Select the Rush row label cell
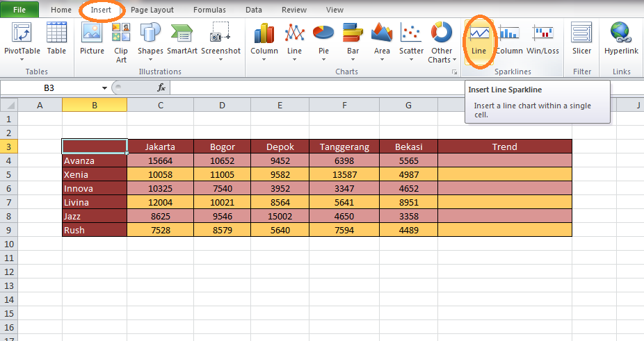The height and width of the screenshot is (341, 644). tap(95, 230)
